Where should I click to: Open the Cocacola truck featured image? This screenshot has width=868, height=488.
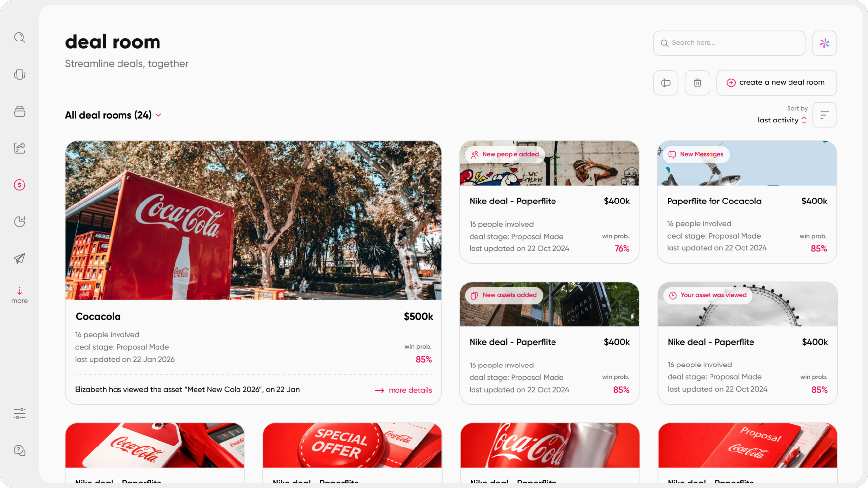click(253, 220)
